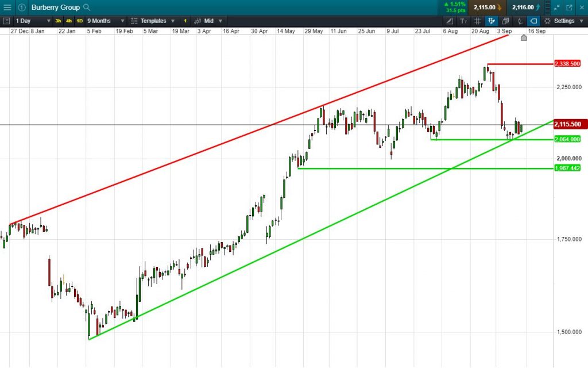Toggle the drawing tools mode button
The width and height of the screenshot is (588, 368).
pos(492,21)
